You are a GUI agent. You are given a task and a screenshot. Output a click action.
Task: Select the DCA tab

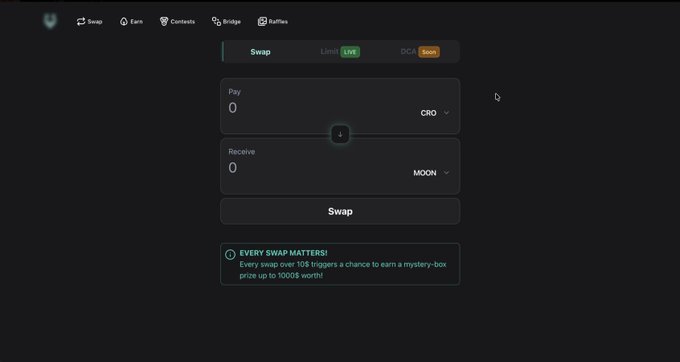click(420, 52)
